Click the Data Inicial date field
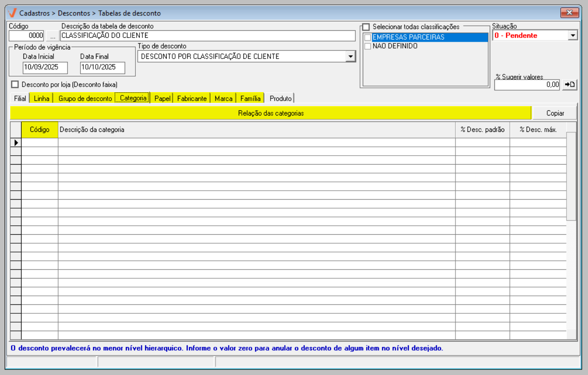Image resolution: width=588 pixels, height=375 pixels. (45, 67)
